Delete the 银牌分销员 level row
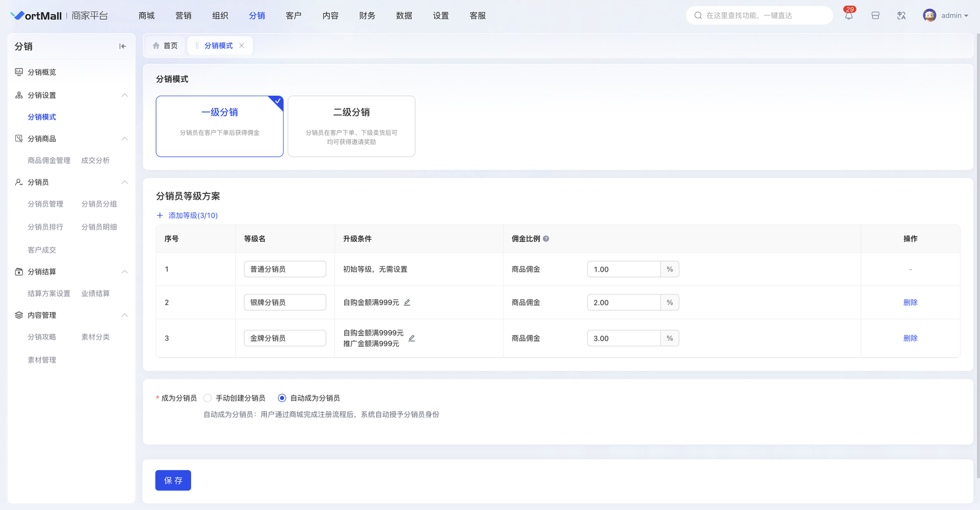This screenshot has width=980, height=510. (910, 302)
